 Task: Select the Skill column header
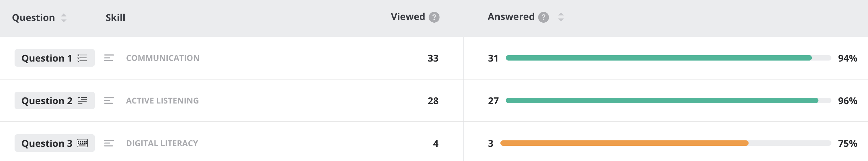pos(116,18)
